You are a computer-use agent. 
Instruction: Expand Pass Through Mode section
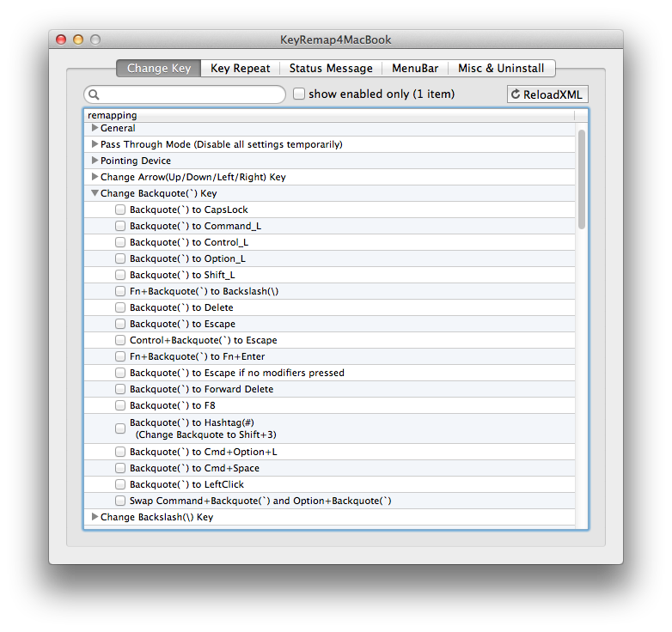(95, 144)
